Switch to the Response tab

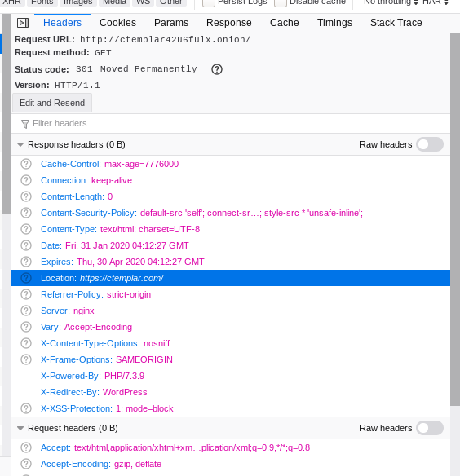pos(229,23)
